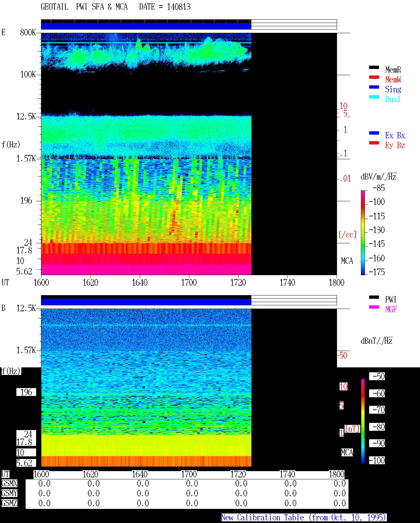
Task: Click the 1600 tick under the E spectrogram
Action: pos(41,282)
